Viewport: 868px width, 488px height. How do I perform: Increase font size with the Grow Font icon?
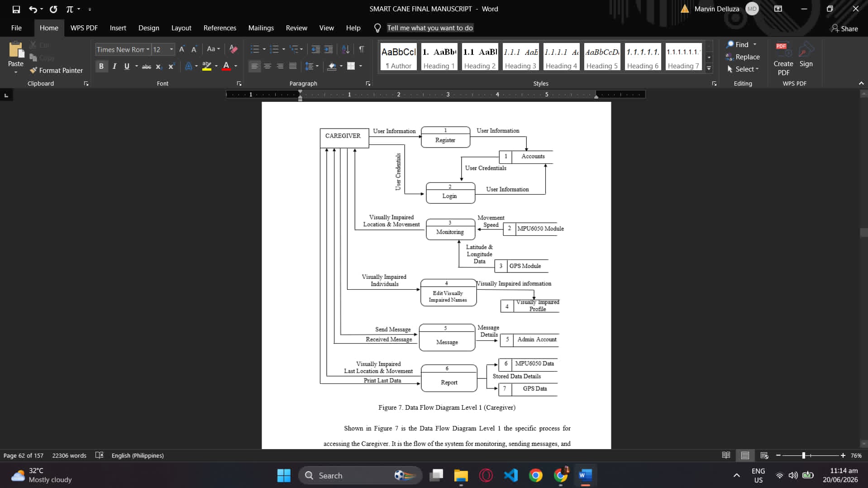(x=182, y=49)
